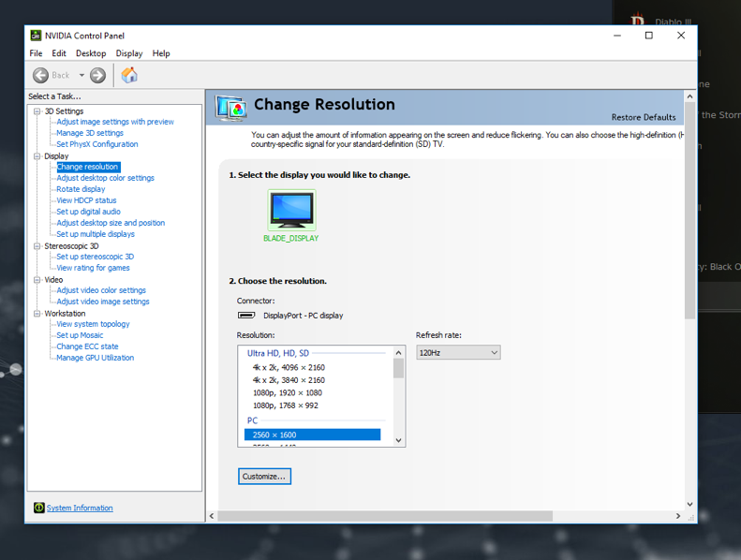Image resolution: width=741 pixels, height=560 pixels.
Task: Maximize the NVIDIA Control Panel window
Action: point(649,36)
